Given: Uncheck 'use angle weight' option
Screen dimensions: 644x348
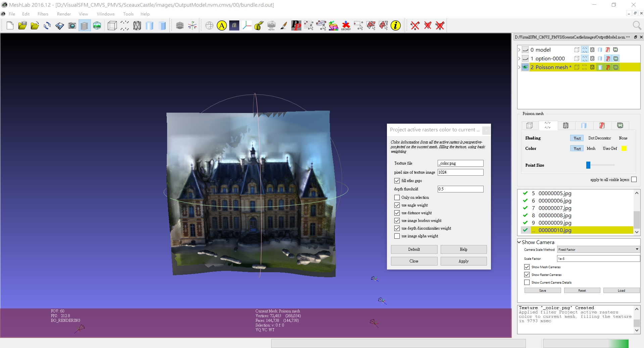Looking at the screenshot, I should click(397, 205).
